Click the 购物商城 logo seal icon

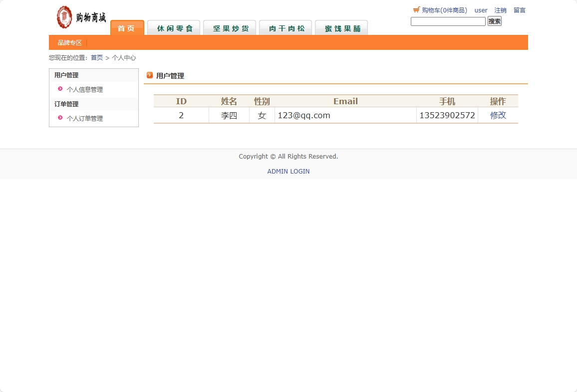pos(63,17)
